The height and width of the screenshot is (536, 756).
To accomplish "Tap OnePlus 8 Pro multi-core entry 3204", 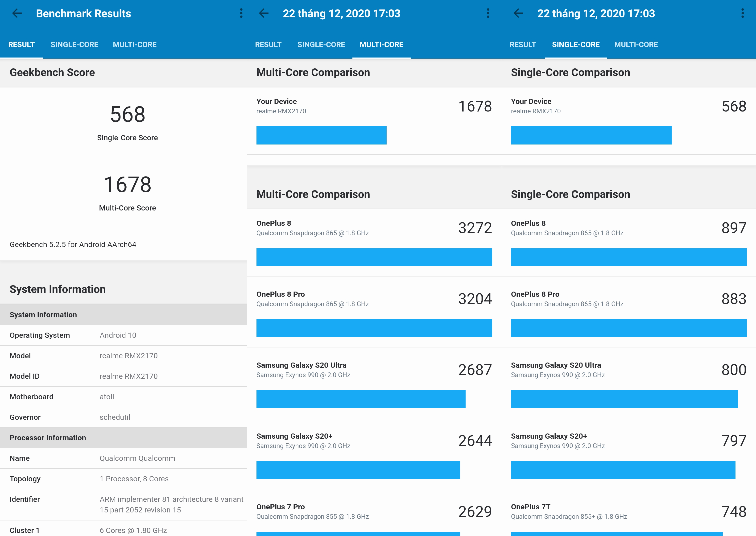I will (x=374, y=312).
